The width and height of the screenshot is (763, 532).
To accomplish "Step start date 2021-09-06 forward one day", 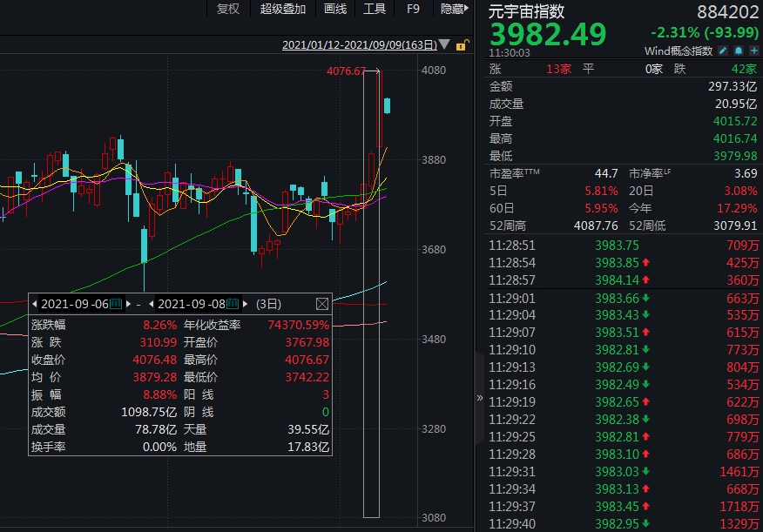I will point(128,304).
